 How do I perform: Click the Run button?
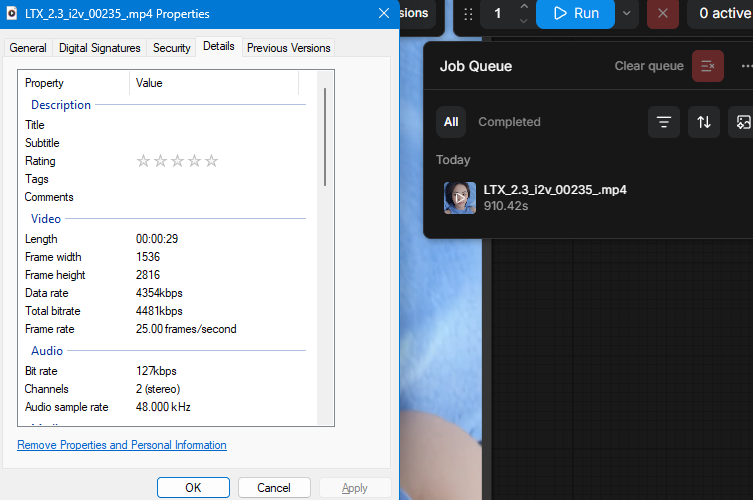coord(575,13)
